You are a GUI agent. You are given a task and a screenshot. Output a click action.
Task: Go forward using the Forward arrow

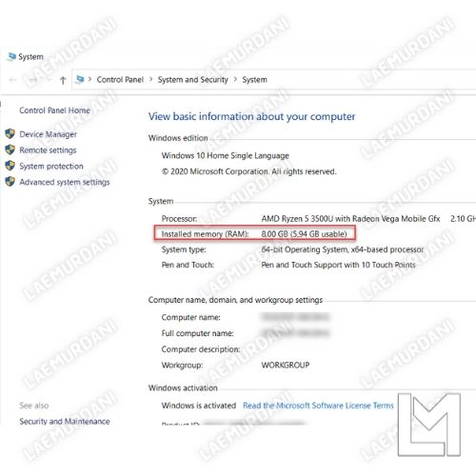pyautogui.click(x=33, y=80)
